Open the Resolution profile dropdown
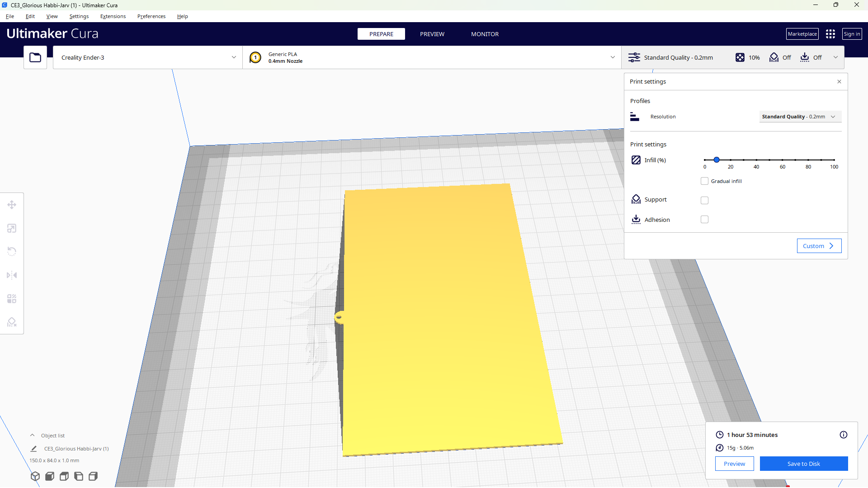The height and width of the screenshot is (488, 868). (x=799, y=117)
